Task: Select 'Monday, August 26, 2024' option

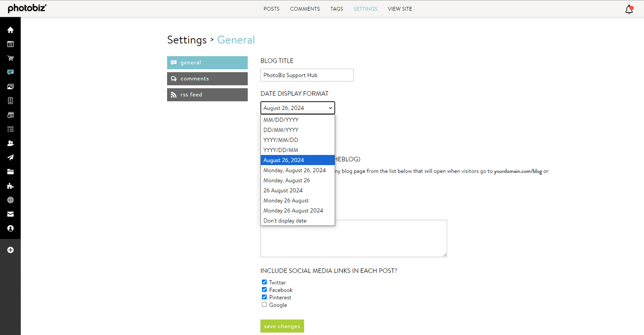Action: [298, 170]
